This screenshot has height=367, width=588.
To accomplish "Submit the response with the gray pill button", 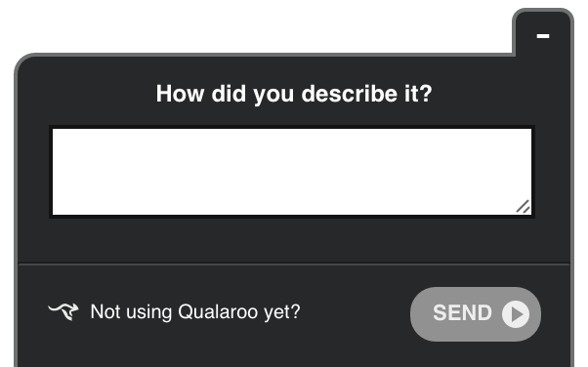I will click(x=476, y=314).
